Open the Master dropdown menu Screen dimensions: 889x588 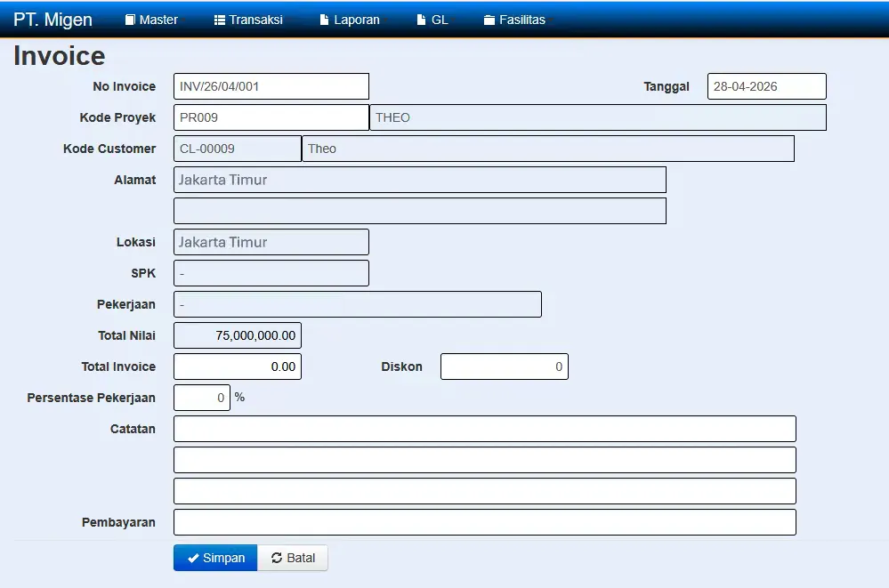tap(154, 20)
